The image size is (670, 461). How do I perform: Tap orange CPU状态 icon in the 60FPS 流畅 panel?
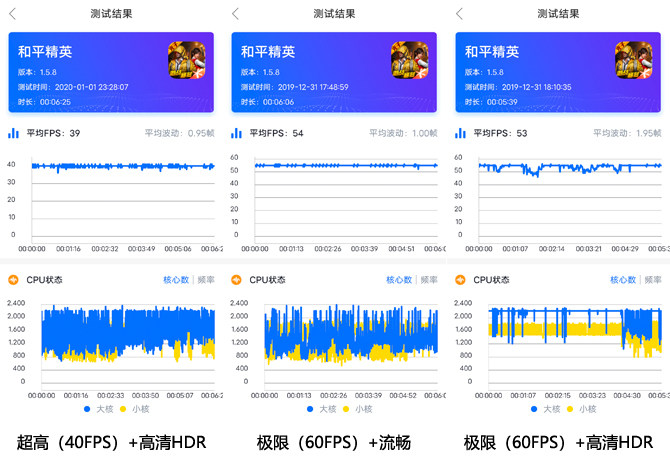(237, 280)
